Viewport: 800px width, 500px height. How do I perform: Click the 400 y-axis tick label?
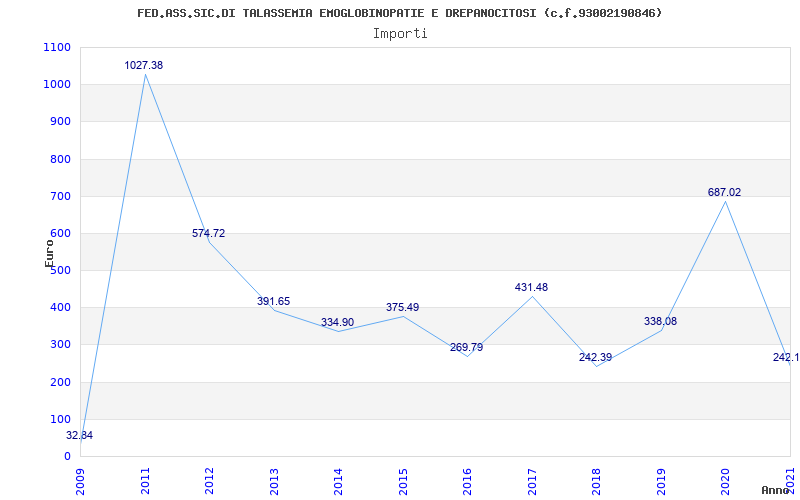(x=61, y=308)
